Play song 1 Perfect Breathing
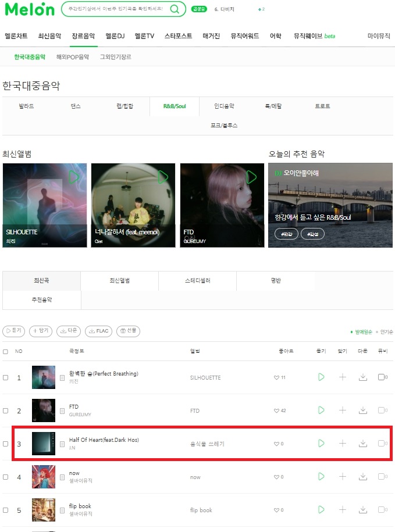Screen dimensions: 395x532 [321, 377]
